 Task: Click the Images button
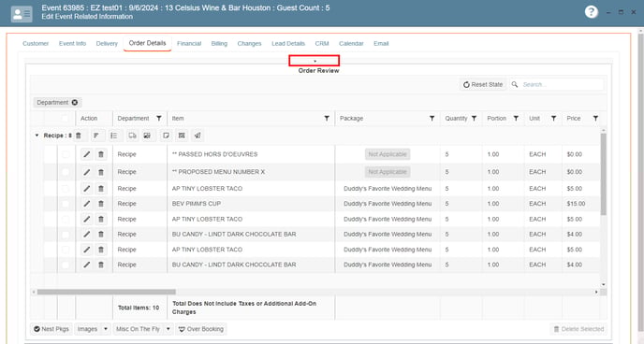87,329
